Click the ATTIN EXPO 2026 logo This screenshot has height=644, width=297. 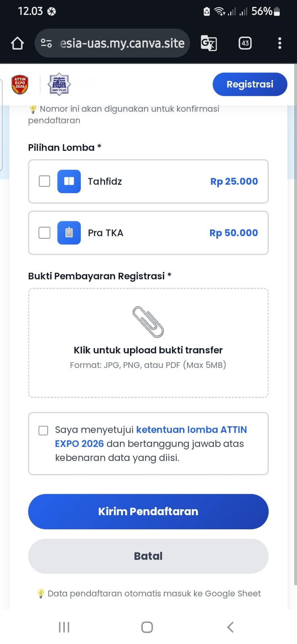(20, 85)
